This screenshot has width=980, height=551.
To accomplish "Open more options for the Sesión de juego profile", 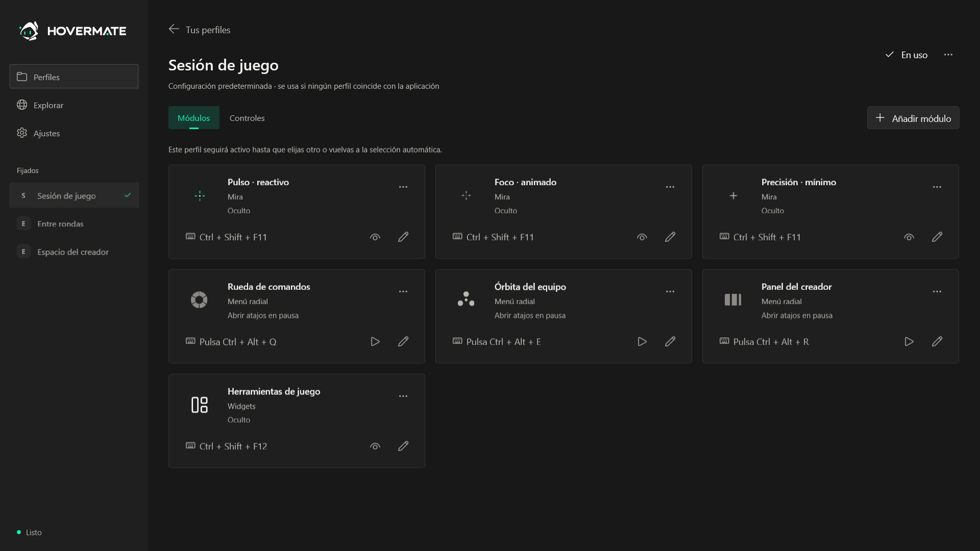I will tap(948, 55).
